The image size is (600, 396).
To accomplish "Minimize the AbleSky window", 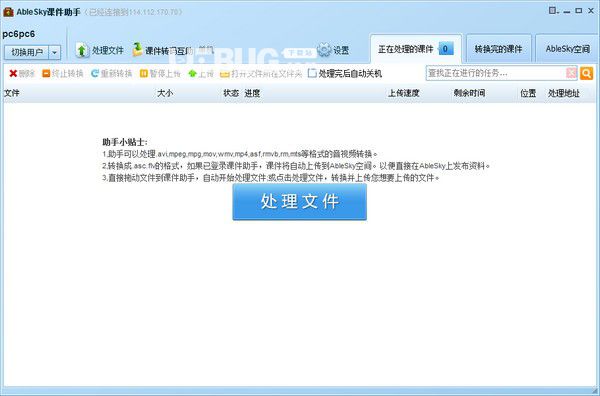I will point(567,11).
